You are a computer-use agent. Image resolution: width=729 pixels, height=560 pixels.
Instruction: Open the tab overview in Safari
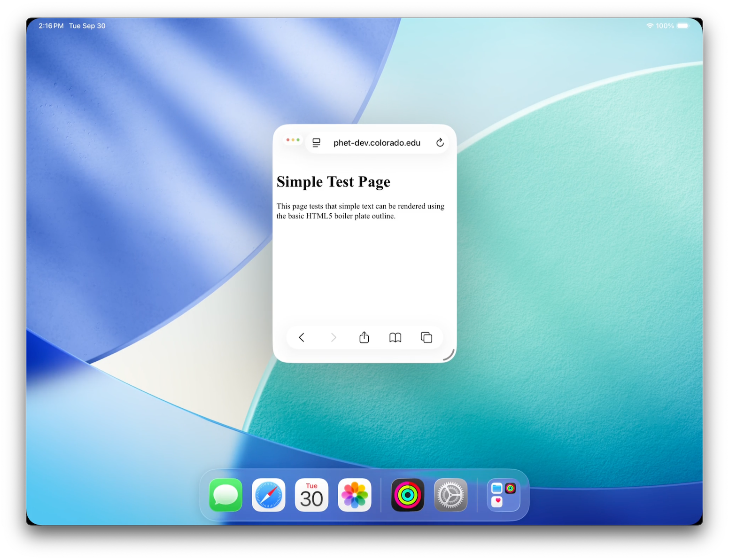(427, 337)
